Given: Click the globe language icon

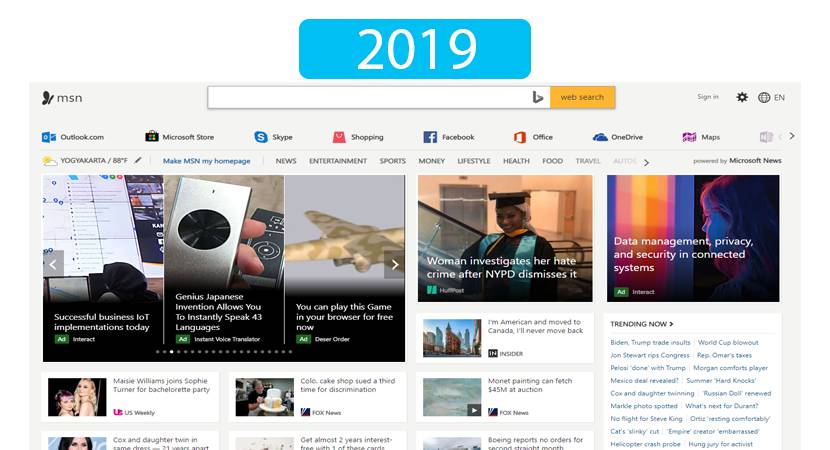Looking at the screenshot, I should (764, 97).
